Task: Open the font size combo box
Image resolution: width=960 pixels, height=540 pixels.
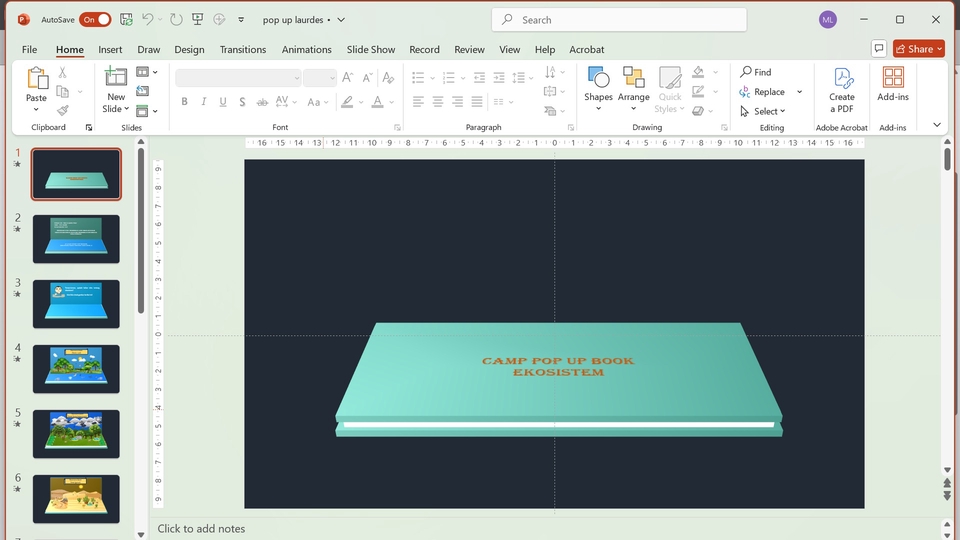Action: (x=320, y=78)
